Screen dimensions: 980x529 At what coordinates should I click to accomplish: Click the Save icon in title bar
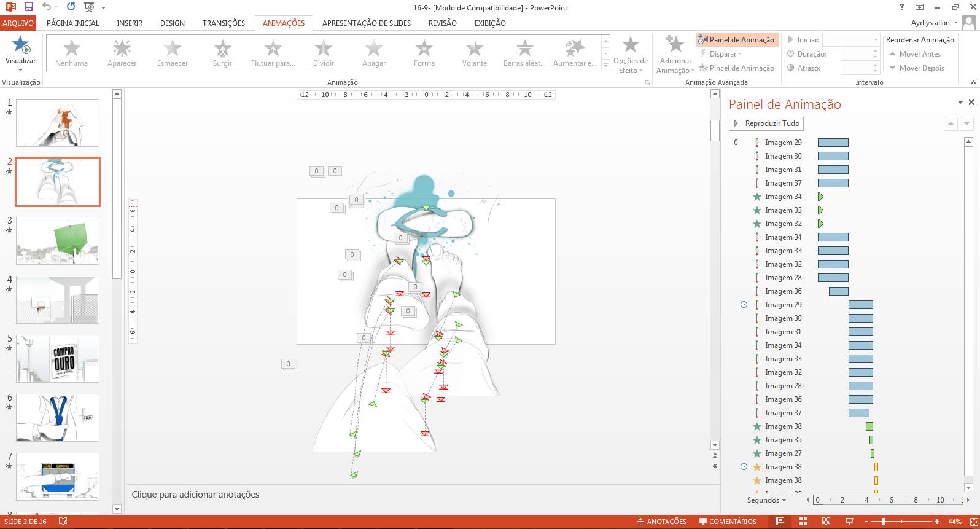28,7
